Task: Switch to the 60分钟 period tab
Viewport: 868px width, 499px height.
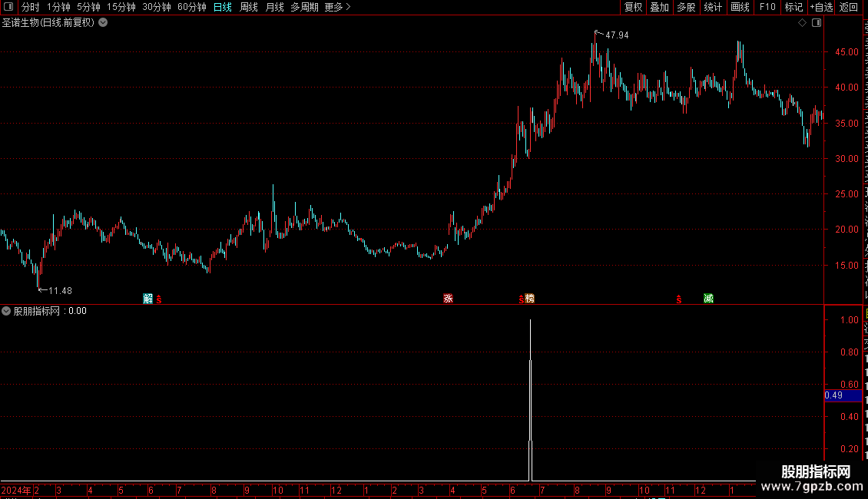Action: (192, 7)
